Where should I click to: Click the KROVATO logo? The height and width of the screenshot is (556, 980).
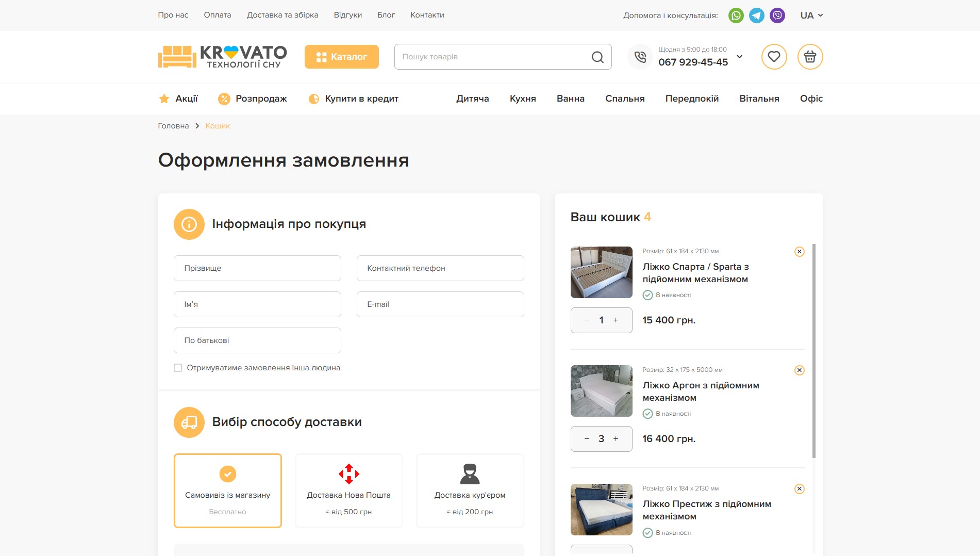[222, 57]
